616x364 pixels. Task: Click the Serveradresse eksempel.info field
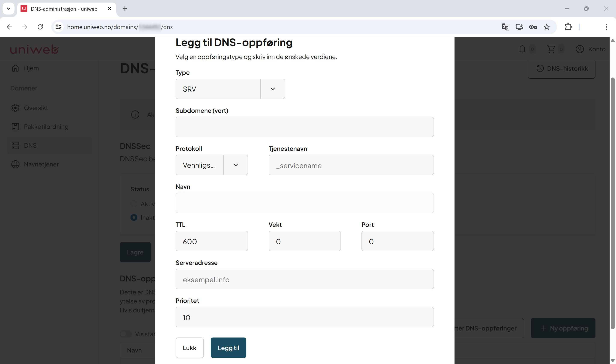(x=304, y=279)
